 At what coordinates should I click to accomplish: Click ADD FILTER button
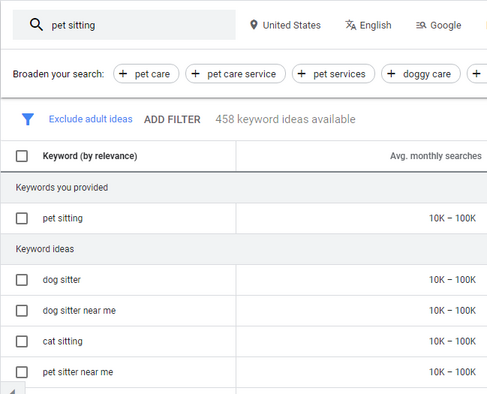point(172,119)
